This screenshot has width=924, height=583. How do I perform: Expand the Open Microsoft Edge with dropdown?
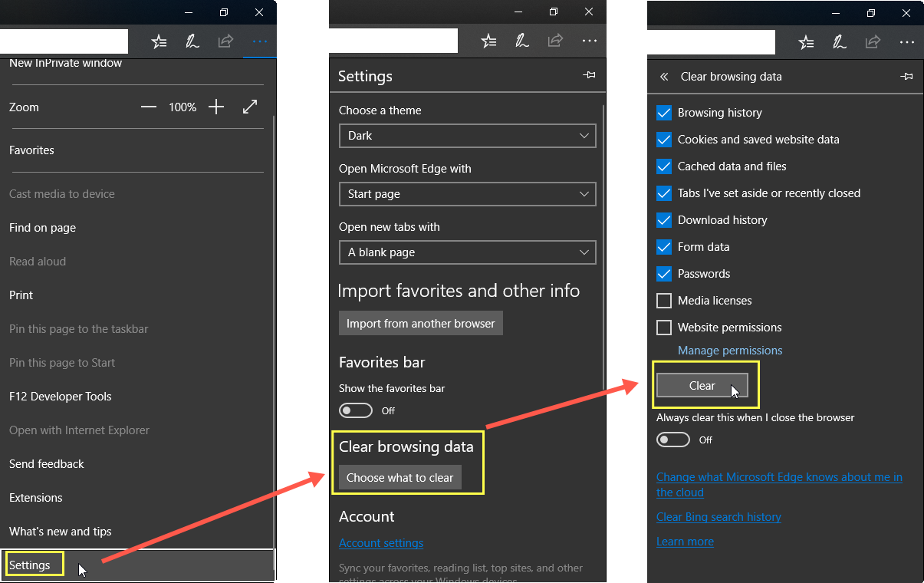tap(467, 194)
